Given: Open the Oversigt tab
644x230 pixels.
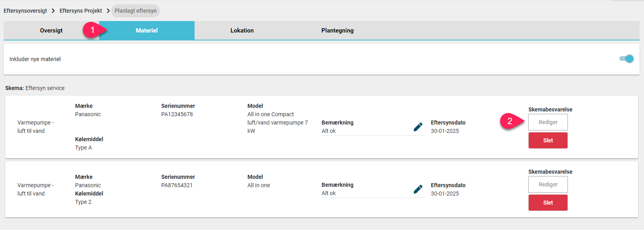Looking at the screenshot, I should (x=51, y=31).
